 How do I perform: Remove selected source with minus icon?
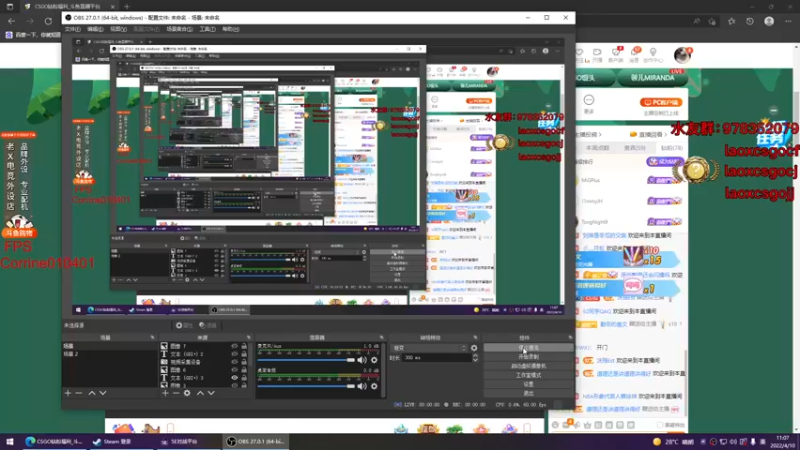coord(176,393)
